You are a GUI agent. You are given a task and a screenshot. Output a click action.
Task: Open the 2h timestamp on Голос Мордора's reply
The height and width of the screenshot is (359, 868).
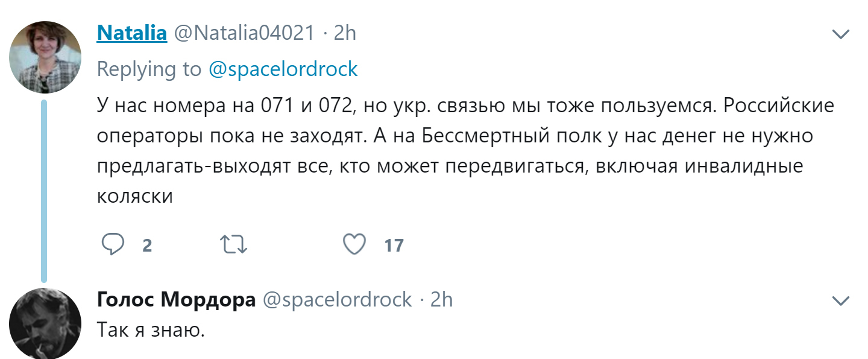pyautogui.click(x=441, y=299)
